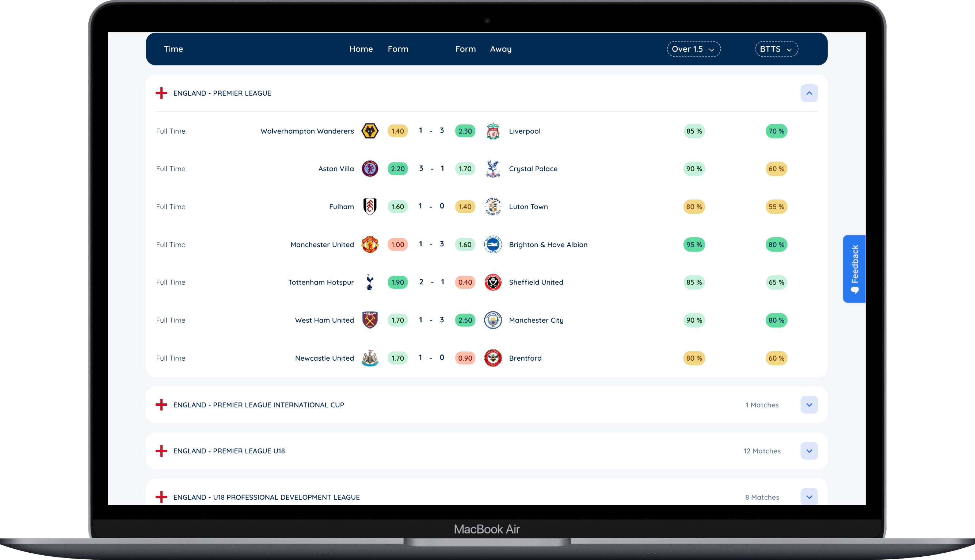Open West Ham United team name
This screenshot has width=975, height=560.
[x=324, y=321]
